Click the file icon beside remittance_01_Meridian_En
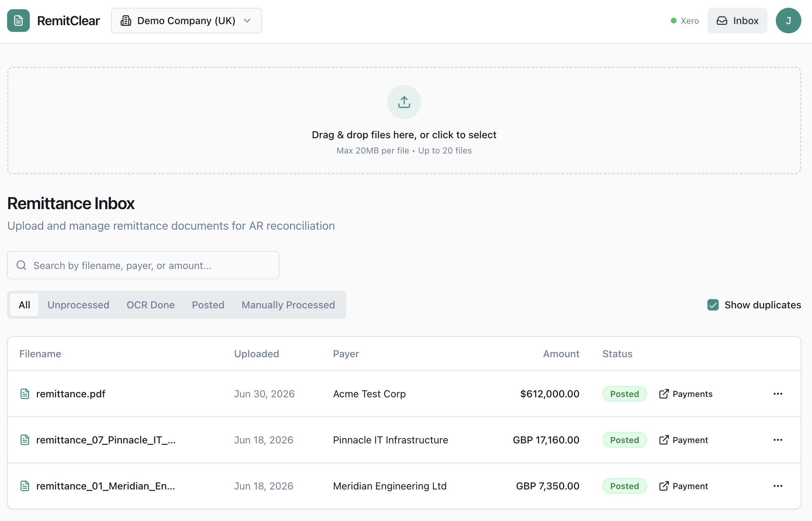Viewport: 812px width, 521px height. coord(25,486)
